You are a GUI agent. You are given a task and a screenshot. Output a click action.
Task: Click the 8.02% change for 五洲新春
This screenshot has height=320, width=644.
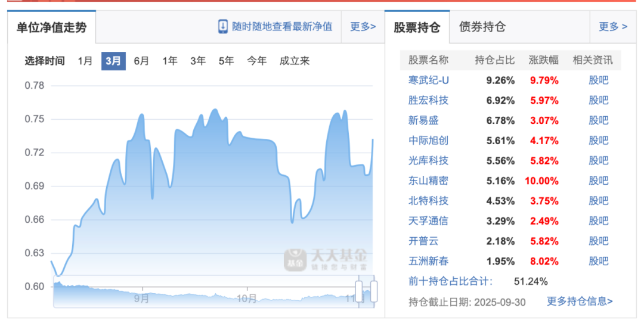(544, 262)
